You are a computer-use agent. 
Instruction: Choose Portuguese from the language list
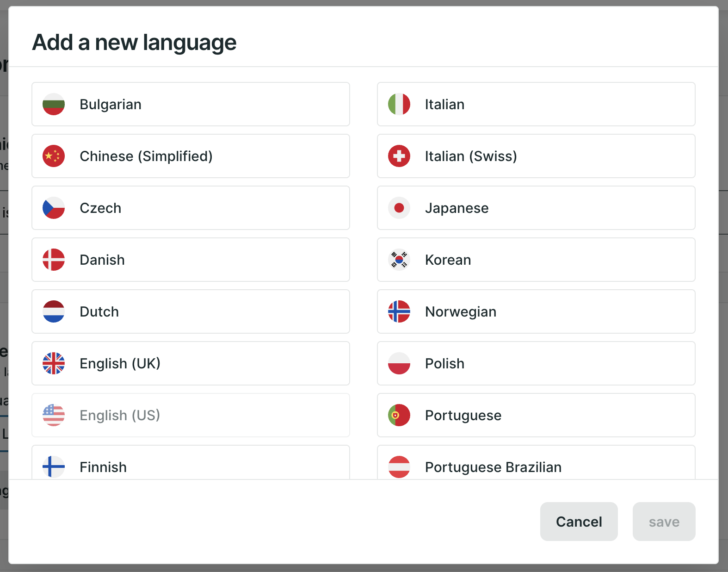[536, 415]
